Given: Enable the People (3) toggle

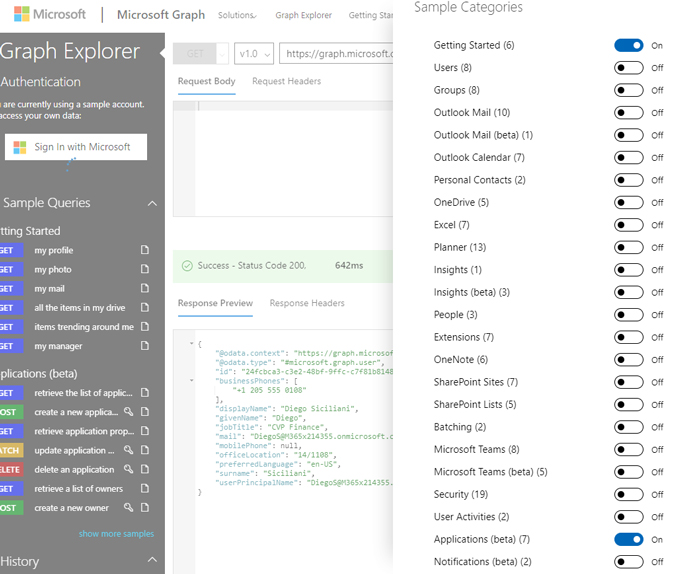Looking at the screenshot, I should point(629,315).
